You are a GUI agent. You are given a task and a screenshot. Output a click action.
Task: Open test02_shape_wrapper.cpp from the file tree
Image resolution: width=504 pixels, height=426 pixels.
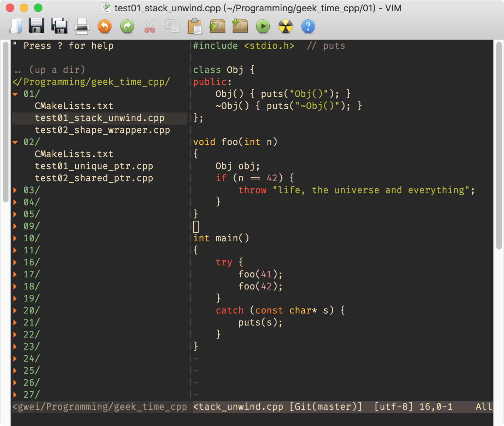click(102, 130)
